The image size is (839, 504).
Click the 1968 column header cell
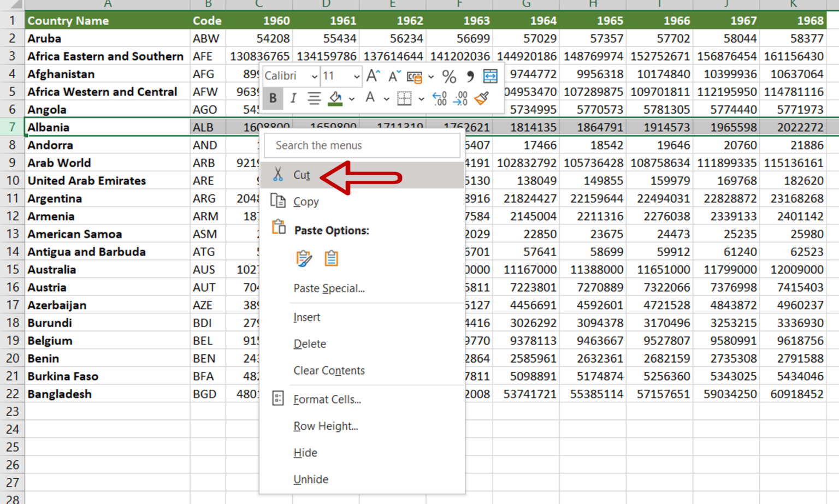point(793,21)
